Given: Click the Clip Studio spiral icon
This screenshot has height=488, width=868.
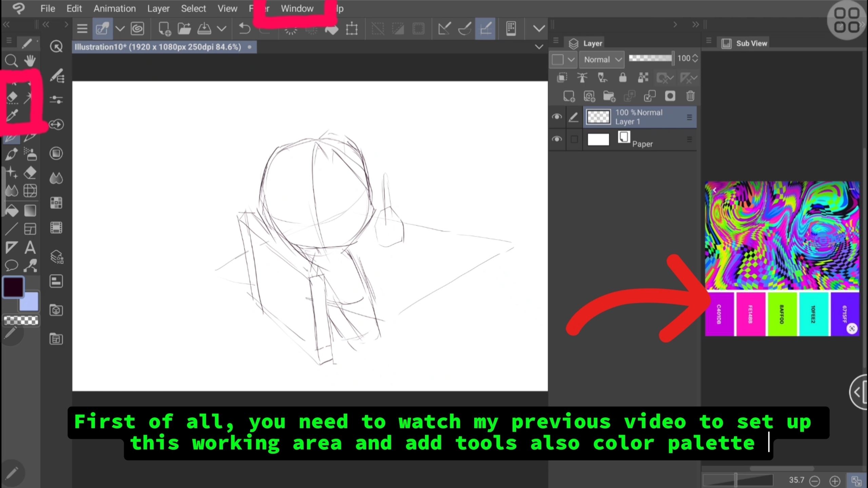Looking at the screenshot, I should 137,29.
